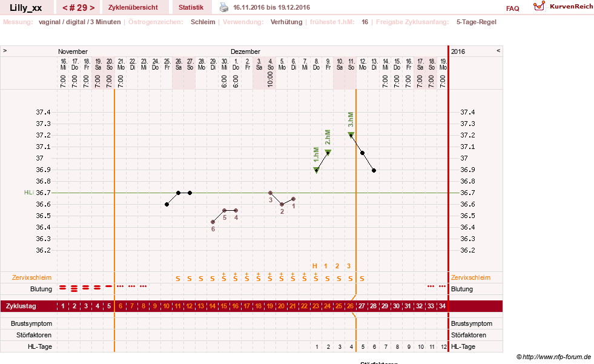Click Zyklustag 26 in the cycle day row
Image resolution: width=594 pixels, height=364 pixels.
click(x=351, y=306)
